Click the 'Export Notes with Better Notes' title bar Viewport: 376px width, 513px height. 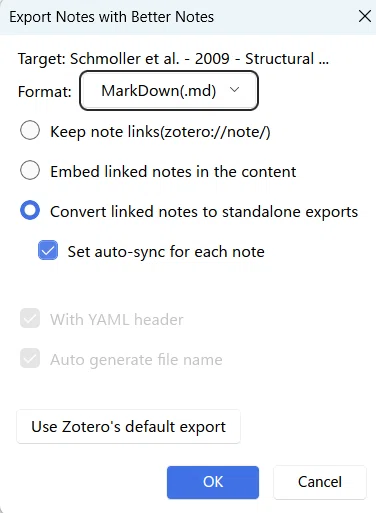(112, 17)
